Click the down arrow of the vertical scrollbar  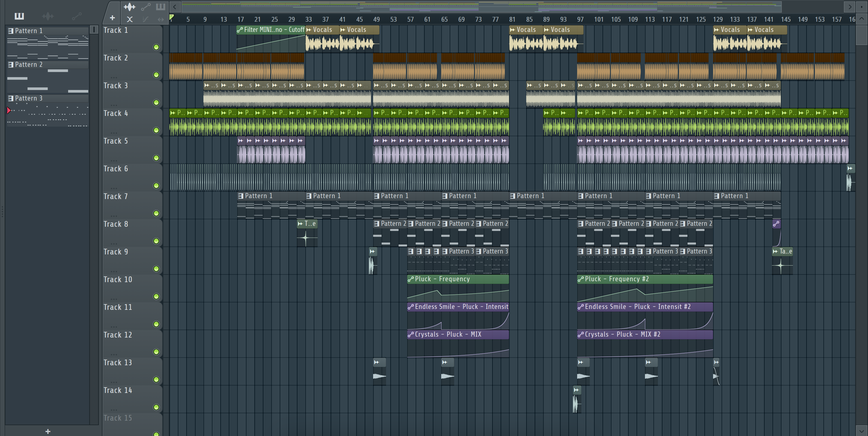(x=862, y=430)
